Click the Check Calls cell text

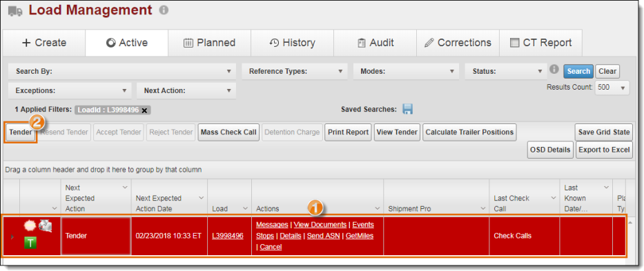click(x=512, y=236)
